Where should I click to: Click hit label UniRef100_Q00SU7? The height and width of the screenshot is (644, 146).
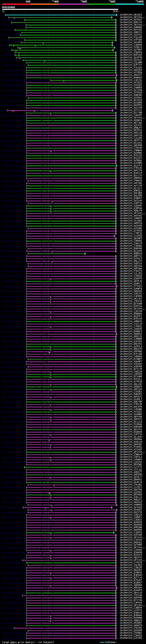[x=131, y=60]
